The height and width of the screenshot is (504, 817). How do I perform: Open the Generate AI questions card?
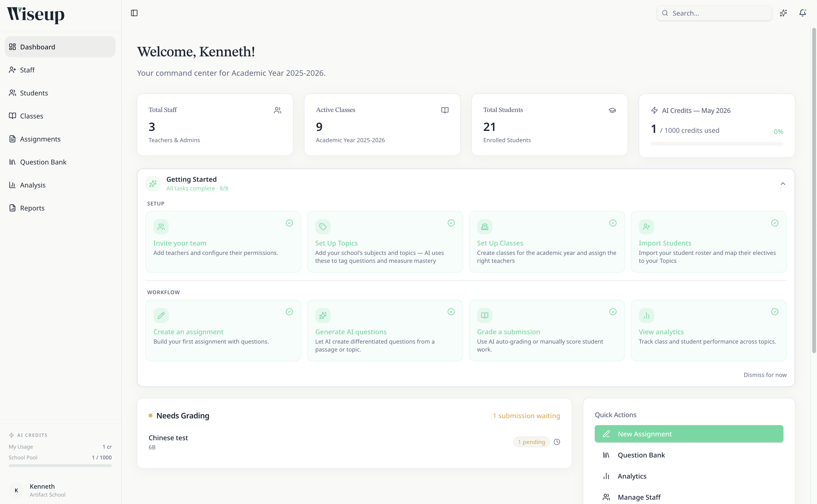pyautogui.click(x=385, y=330)
